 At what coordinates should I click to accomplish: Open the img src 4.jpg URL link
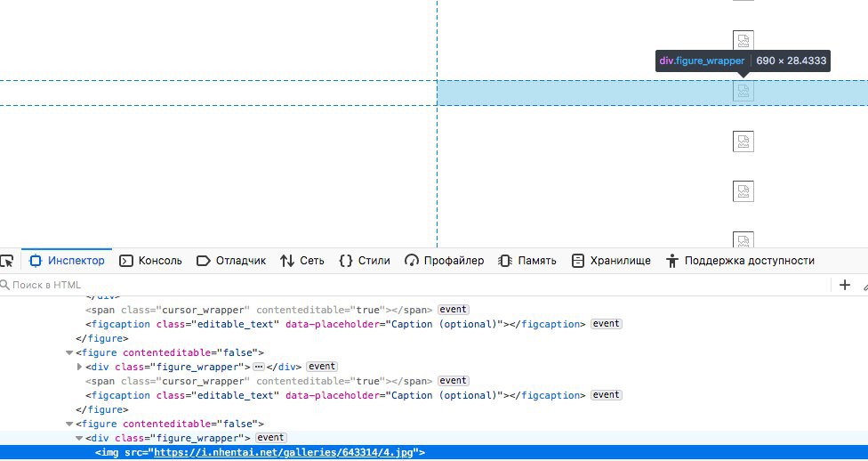284,453
